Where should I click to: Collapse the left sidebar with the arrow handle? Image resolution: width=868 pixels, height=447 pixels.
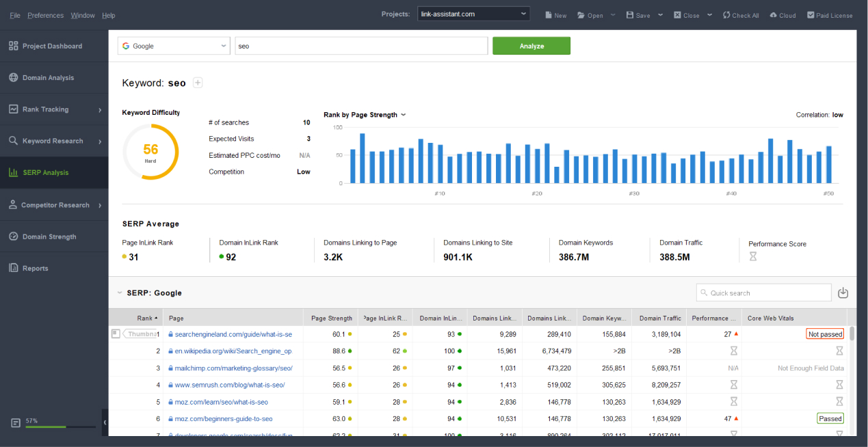pos(105,423)
